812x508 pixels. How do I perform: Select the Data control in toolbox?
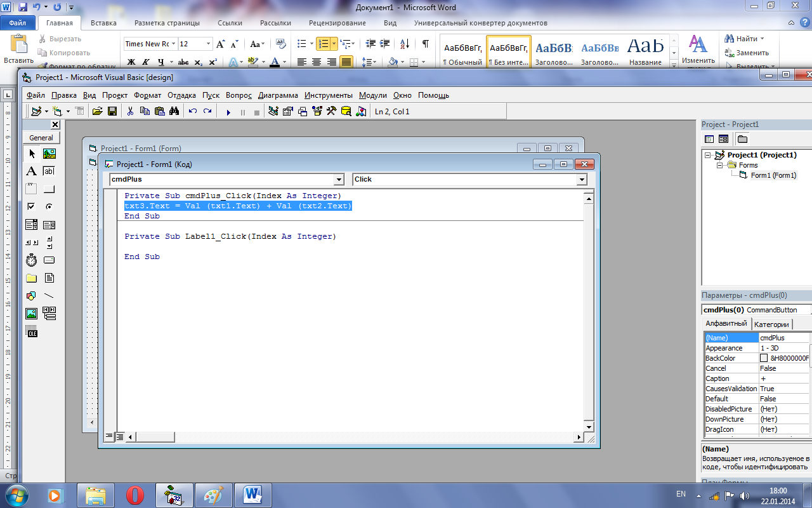49,314
